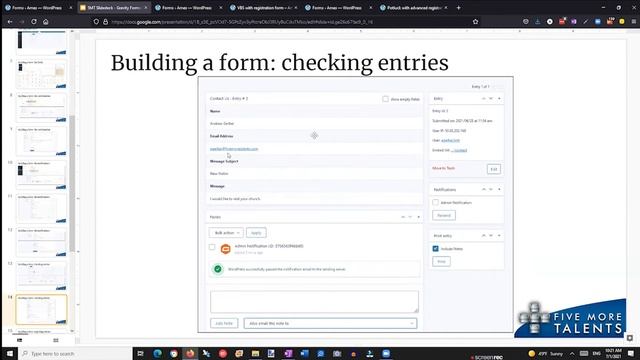The height and width of the screenshot is (360, 640).
Task: Click green checkmark success icon in Notes
Action: (218, 269)
